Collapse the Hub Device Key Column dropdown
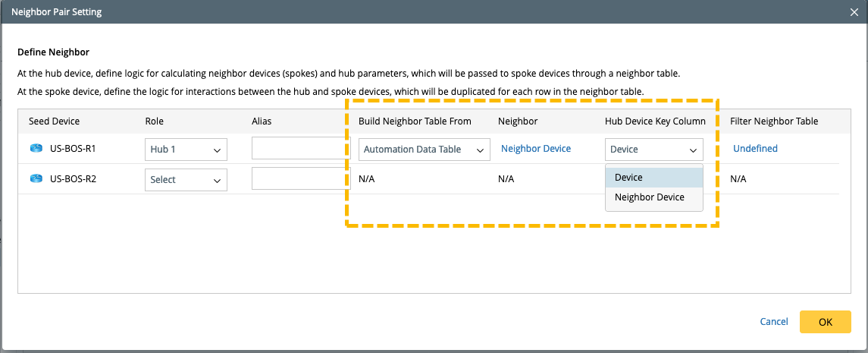The height and width of the screenshot is (353, 868). (x=653, y=150)
